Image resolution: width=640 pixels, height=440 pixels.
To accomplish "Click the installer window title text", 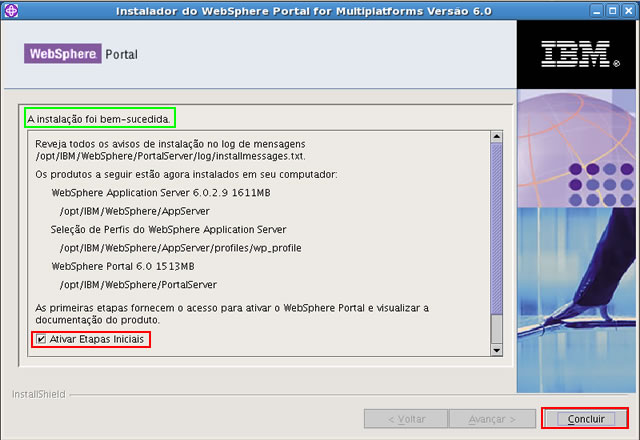I will click(x=304, y=11).
